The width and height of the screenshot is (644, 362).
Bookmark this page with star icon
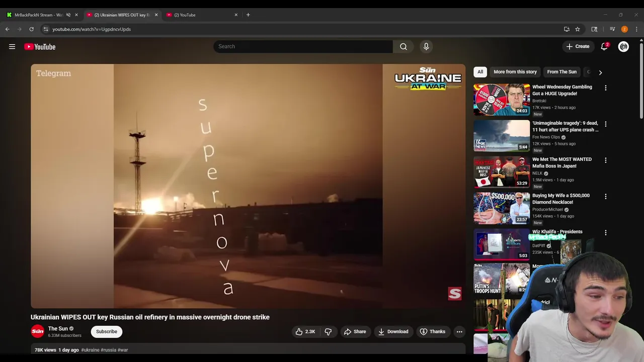click(578, 29)
